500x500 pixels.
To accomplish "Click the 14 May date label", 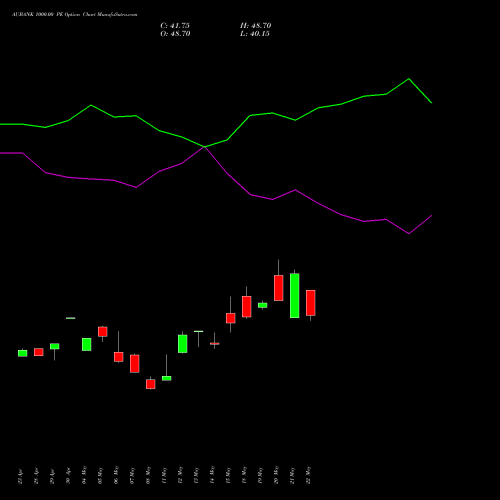I will 213,475.
